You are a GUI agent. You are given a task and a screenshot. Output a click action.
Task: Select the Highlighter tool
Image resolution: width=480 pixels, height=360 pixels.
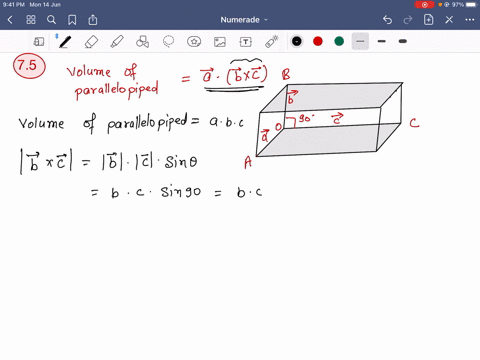click(x=117, y=42)
